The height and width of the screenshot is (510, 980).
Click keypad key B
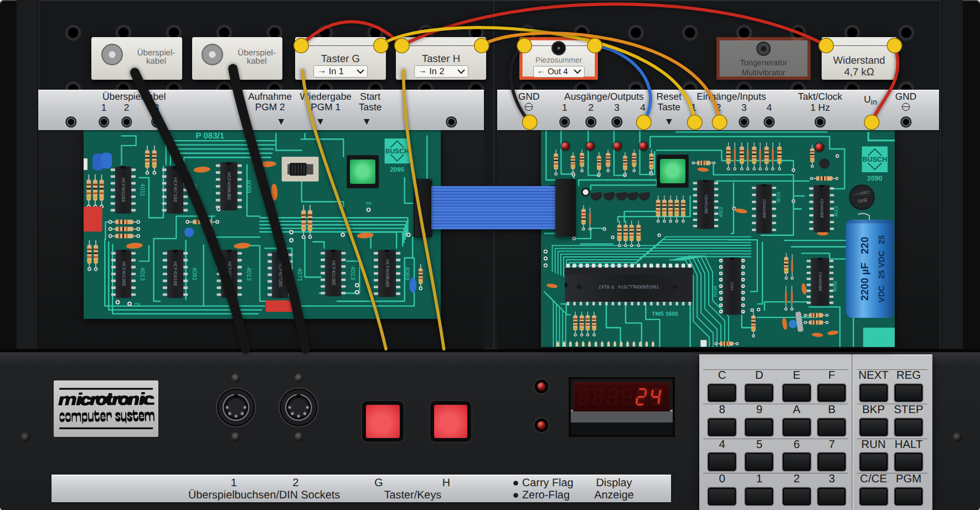tap(832, 427)
